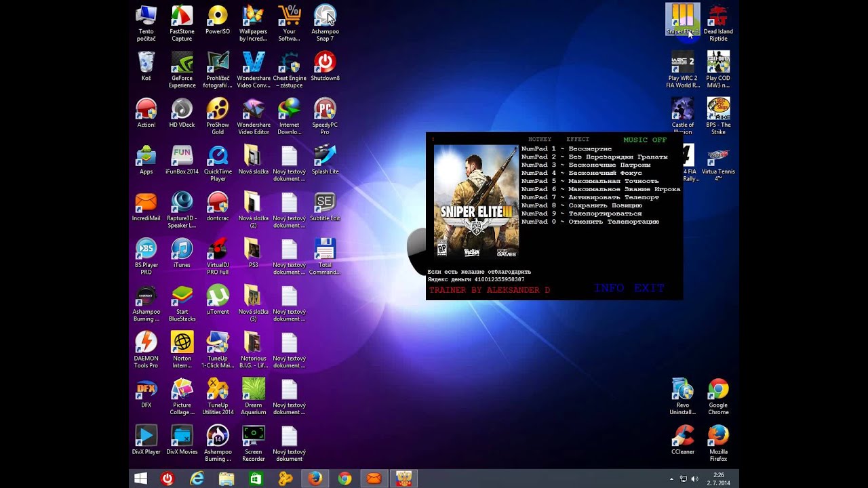
Task: Select the VirtualDJ PRO Full icon
Action: point(218,256)
